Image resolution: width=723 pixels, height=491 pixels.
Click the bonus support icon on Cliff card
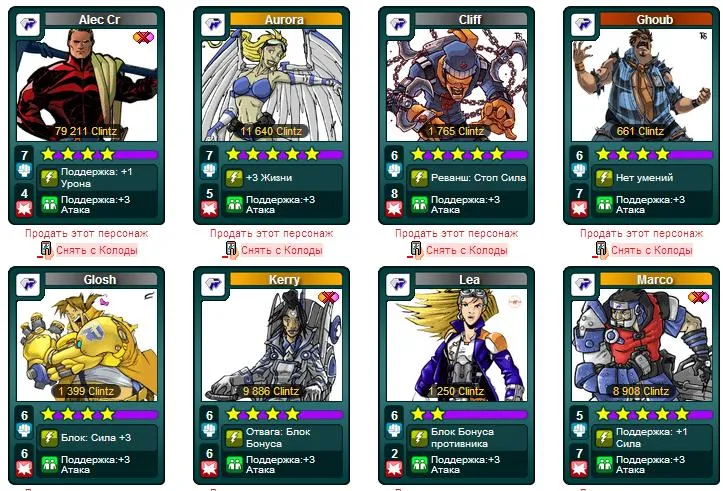click(419, 205)
